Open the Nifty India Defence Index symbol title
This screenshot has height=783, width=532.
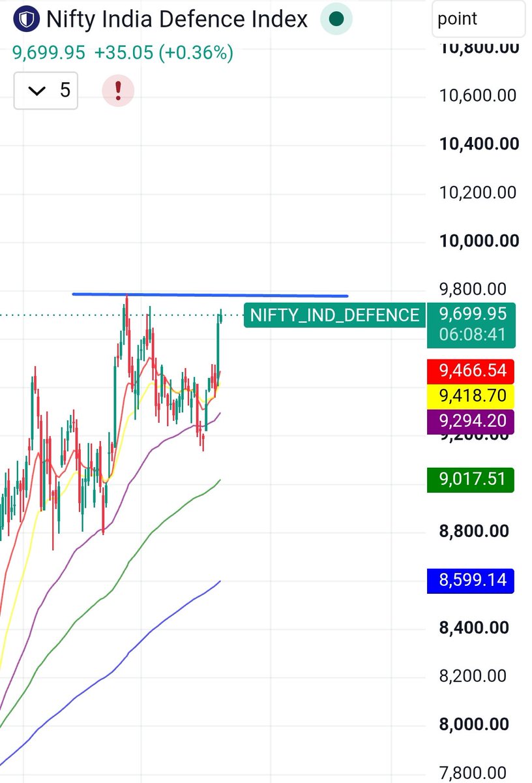pos(177,20)
